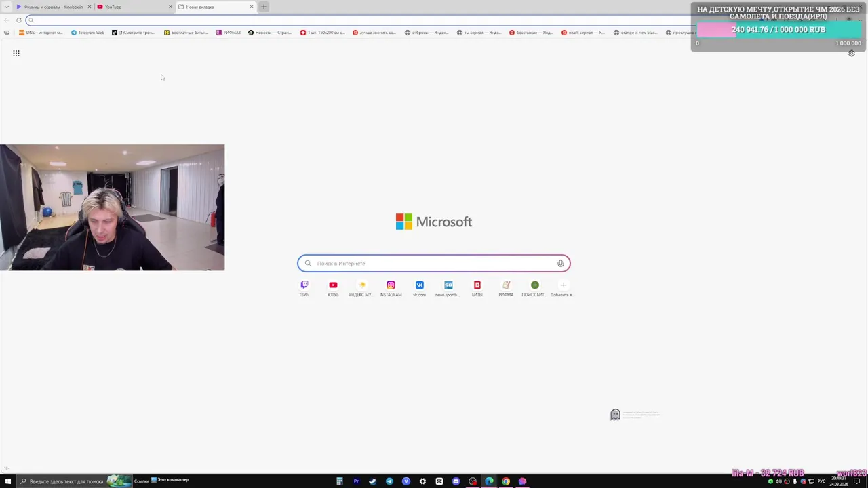
Task: Open the ПОИСК БИТ quick link
Action: (534, 288)
